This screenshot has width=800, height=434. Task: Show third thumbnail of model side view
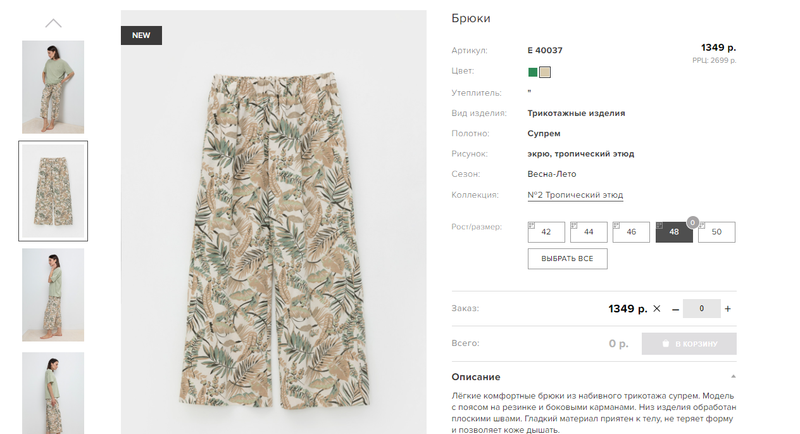53,295
